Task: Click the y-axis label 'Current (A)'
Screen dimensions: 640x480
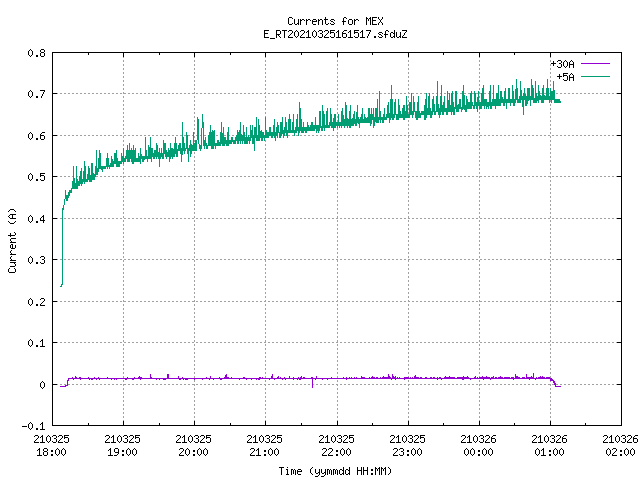Action: point(12,240)
